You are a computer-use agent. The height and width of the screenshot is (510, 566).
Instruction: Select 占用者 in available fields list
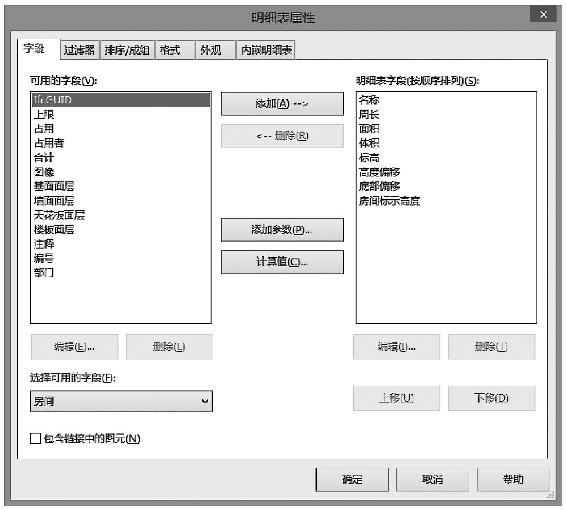[121, 143]
